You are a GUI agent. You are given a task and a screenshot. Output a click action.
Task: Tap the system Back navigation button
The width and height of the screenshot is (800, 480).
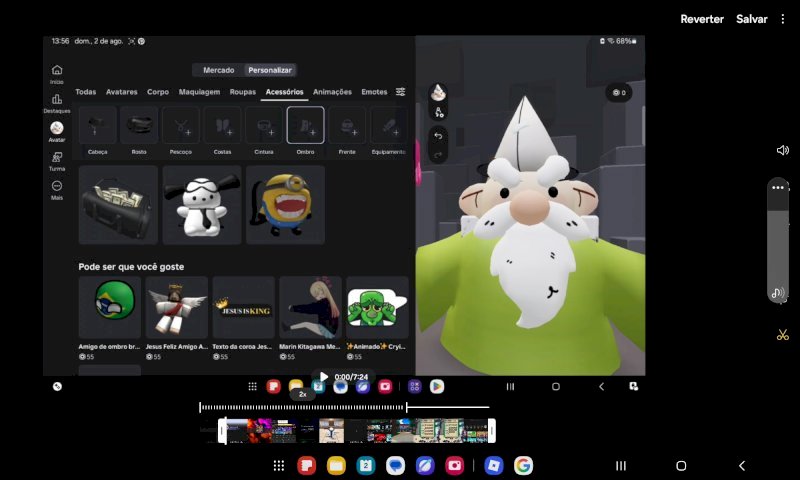click(x=742, y=466)
